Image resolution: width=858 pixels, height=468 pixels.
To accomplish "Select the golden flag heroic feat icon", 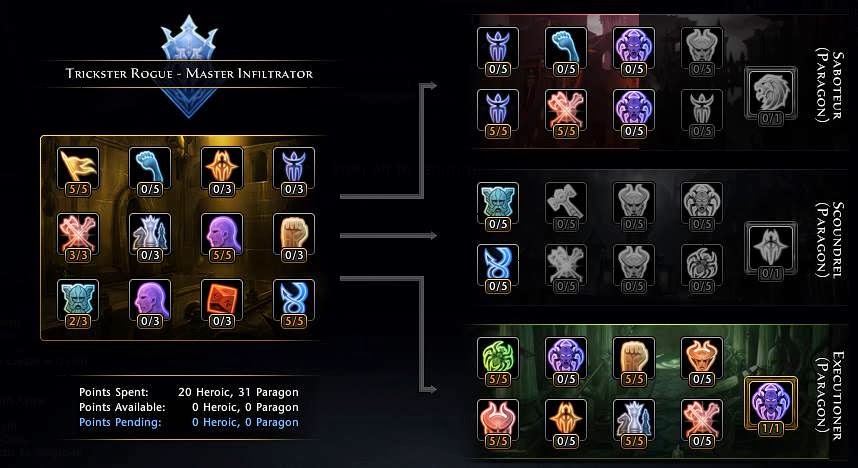I will pos(78,171).
